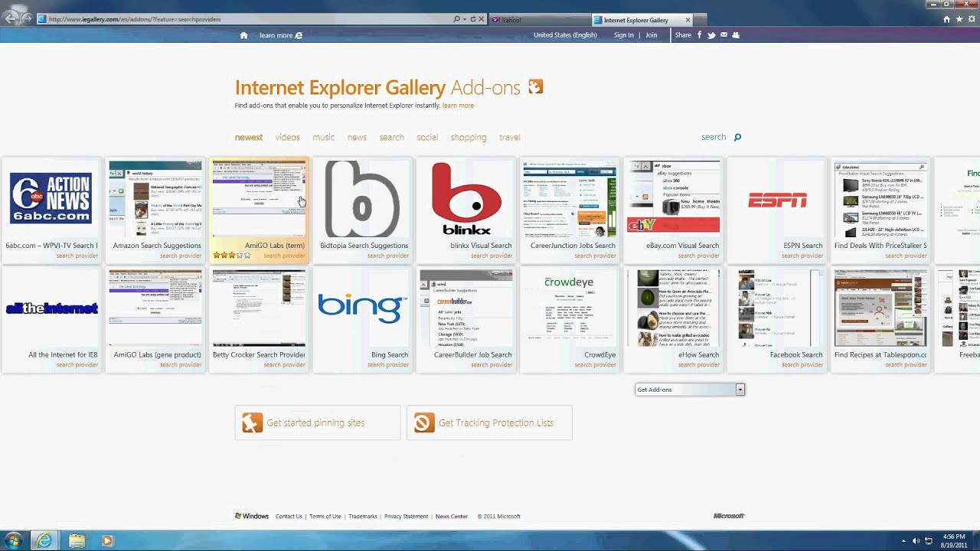The width and height of the screenshot is (980, 551).
Task: Select the newest category
Action: tap(249, 137)
